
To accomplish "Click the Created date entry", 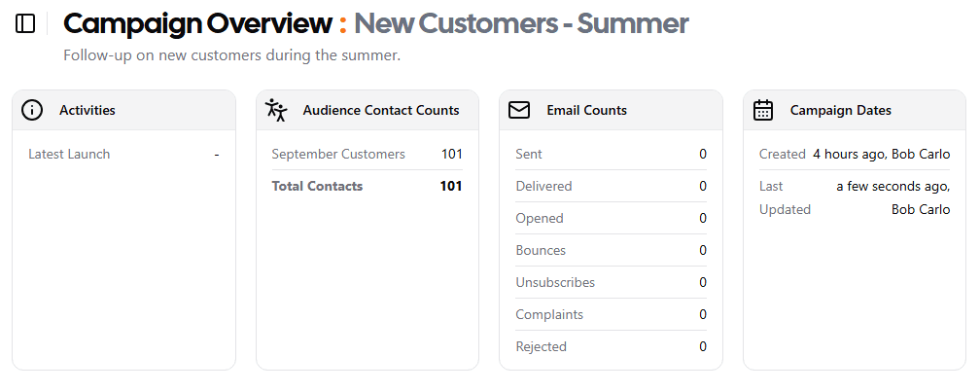I will click(x=855, y=154).
